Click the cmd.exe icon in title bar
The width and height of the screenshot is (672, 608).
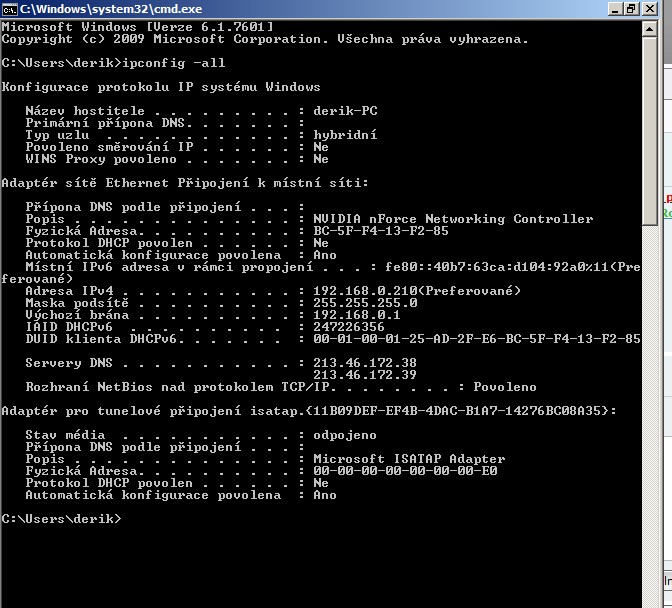[10, 8]
